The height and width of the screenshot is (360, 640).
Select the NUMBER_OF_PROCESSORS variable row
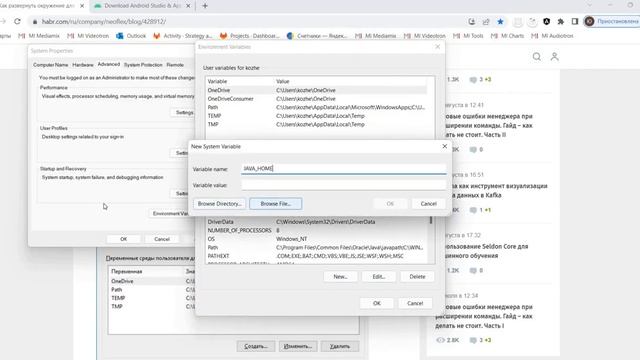pos(317,231)
